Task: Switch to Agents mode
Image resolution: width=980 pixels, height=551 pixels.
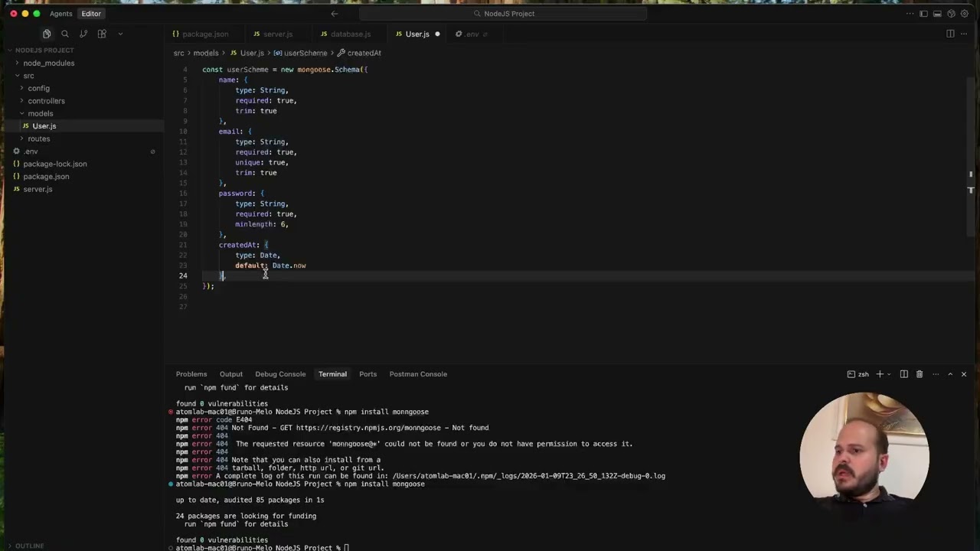Action: tap(60, 14)
